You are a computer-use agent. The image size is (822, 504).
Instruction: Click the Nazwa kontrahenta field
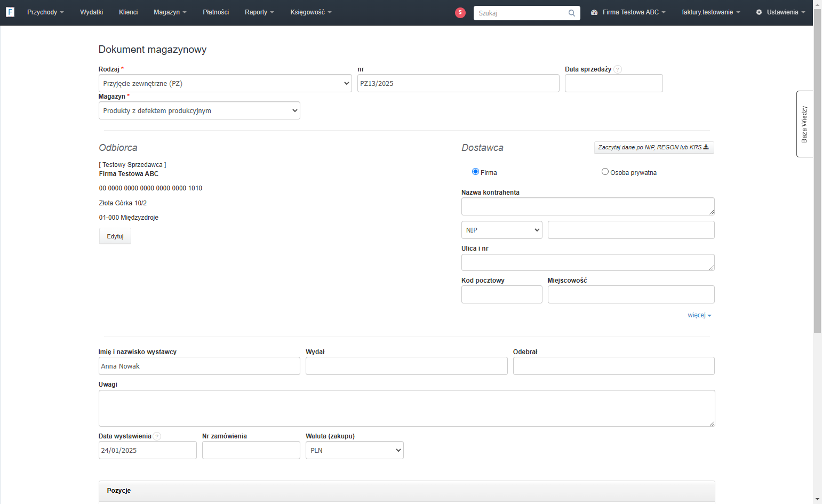click(x=588, y=206)
